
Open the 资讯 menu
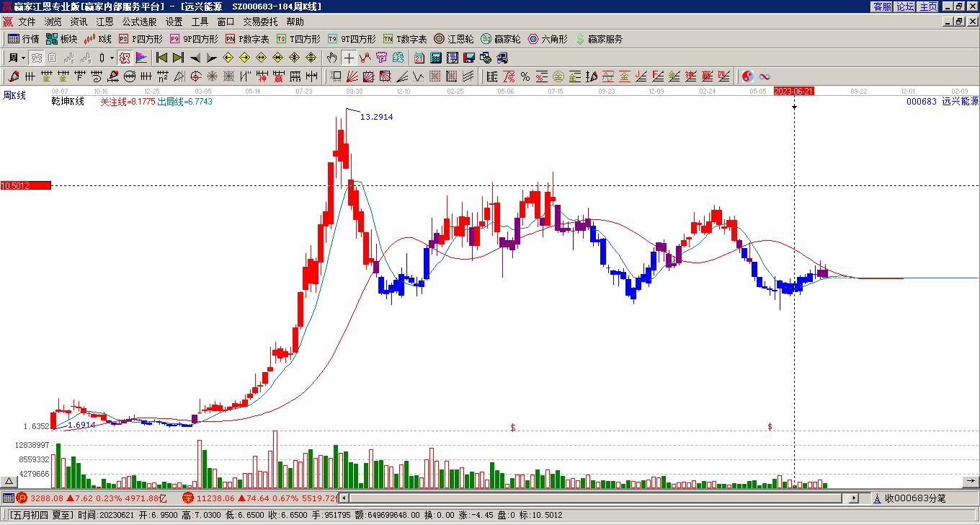tap(79, 22)
